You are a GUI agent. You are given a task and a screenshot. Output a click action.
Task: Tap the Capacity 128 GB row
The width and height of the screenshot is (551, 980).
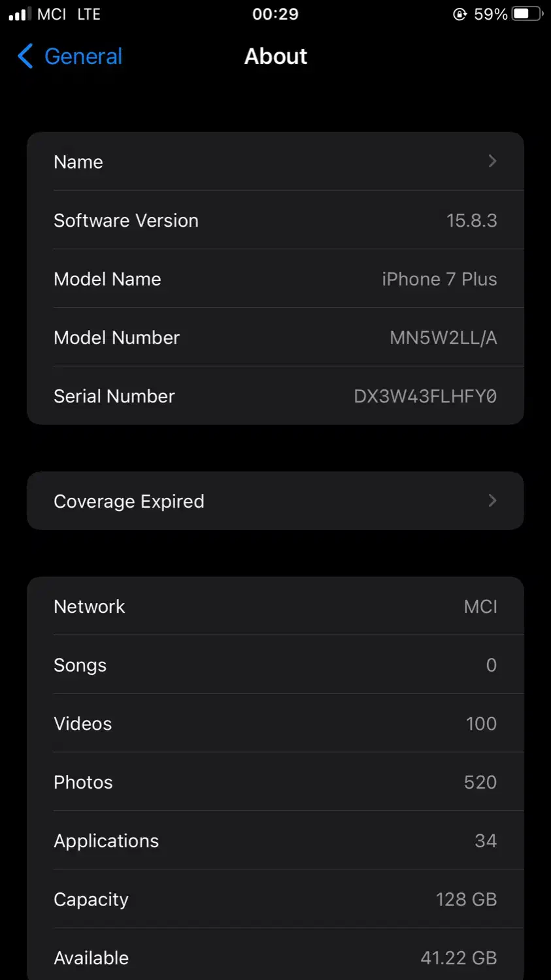click(x=275, y=900)
